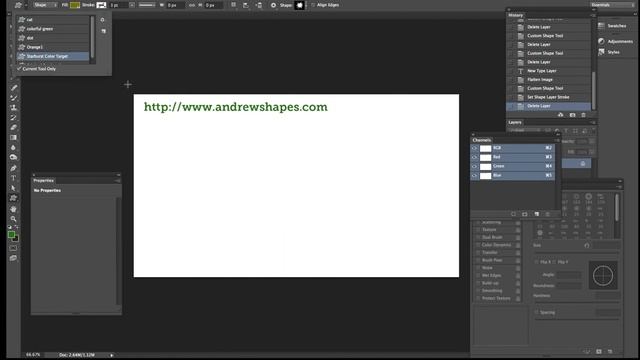
Task: Hide the Blue channel eye icon
Action: pos(474,176)
